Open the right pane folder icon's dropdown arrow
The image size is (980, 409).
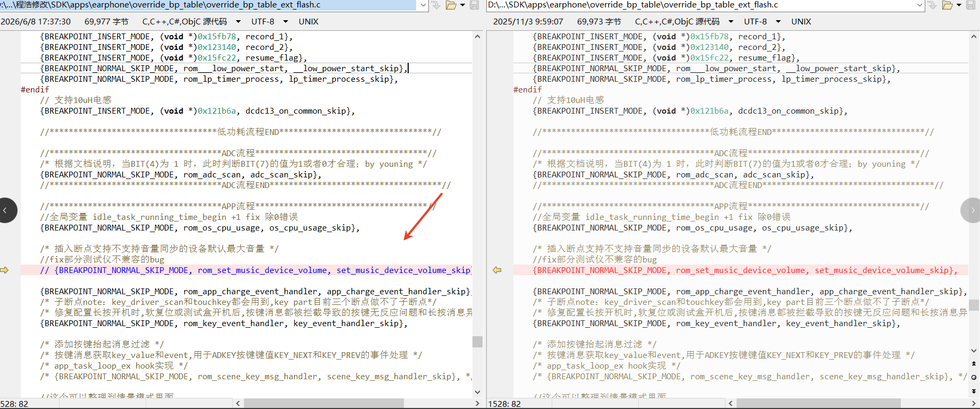(x=959, y=5)
